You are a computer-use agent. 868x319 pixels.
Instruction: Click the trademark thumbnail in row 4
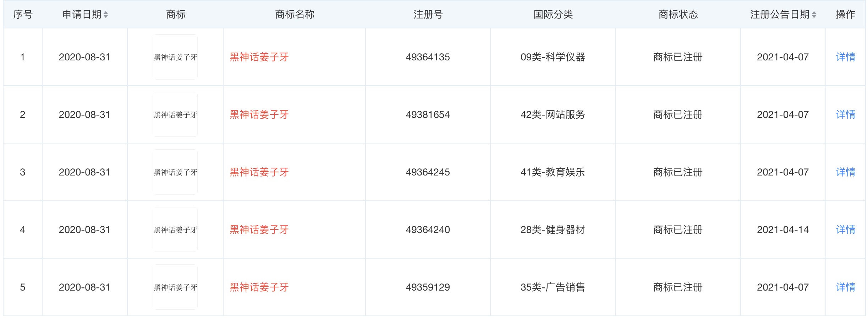(175, 229)
